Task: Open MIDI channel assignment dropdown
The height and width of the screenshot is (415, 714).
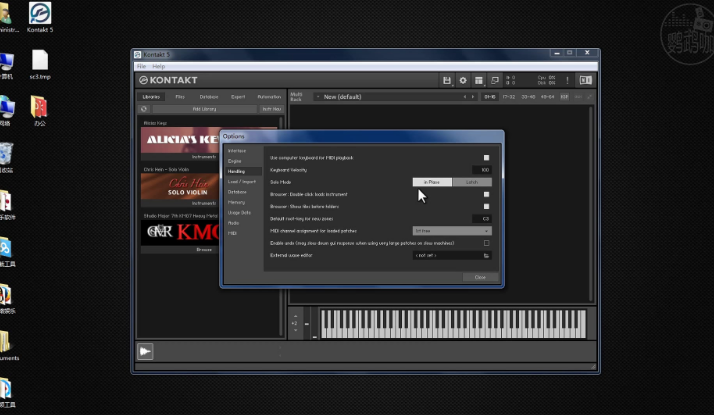Action: [x=452, y=231]
